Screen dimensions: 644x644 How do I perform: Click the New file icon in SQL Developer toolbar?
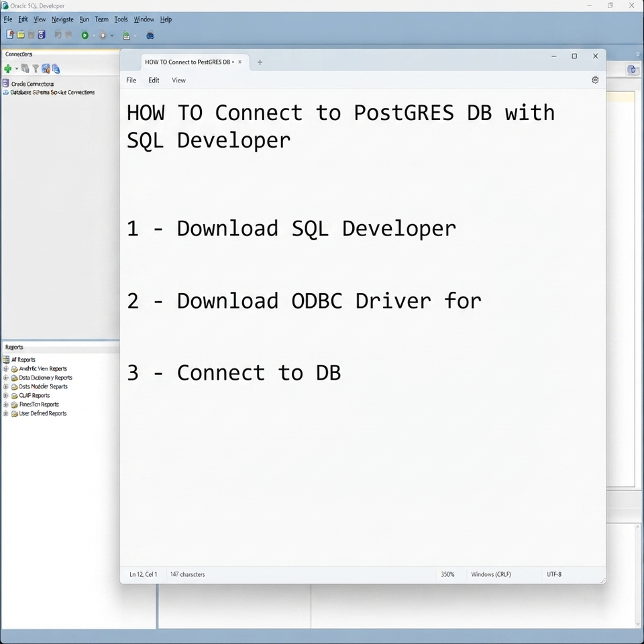(x=10, y=35)
